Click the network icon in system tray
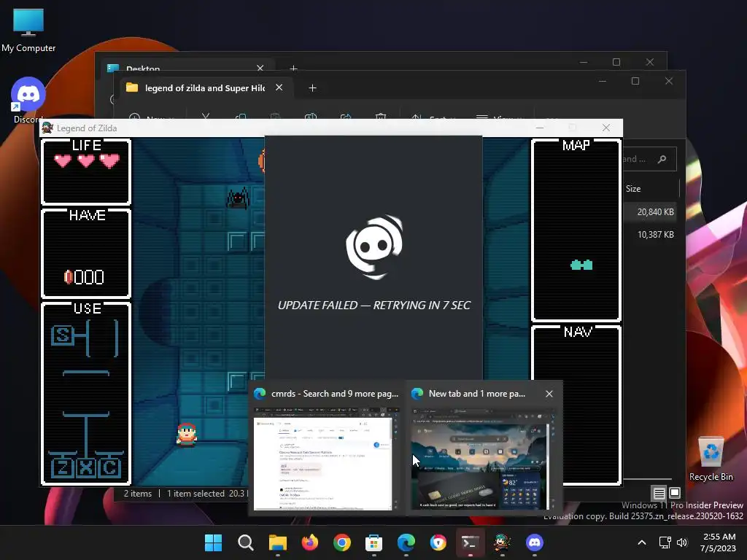 [x=665, y=542]
